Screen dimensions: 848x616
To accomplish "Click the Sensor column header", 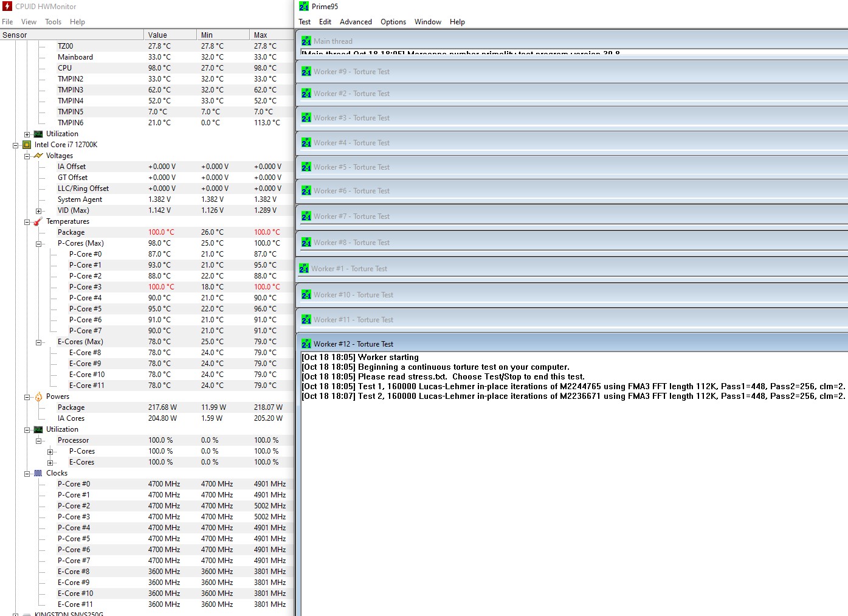I will pos(72,35).
